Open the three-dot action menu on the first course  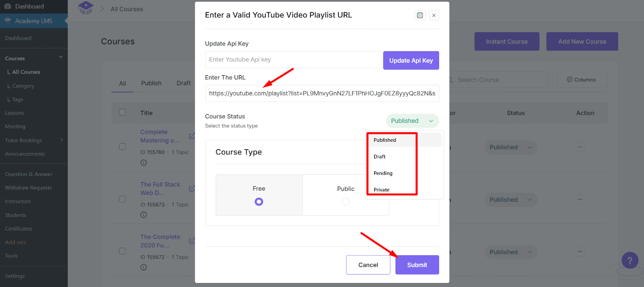[x=580, y=147]
